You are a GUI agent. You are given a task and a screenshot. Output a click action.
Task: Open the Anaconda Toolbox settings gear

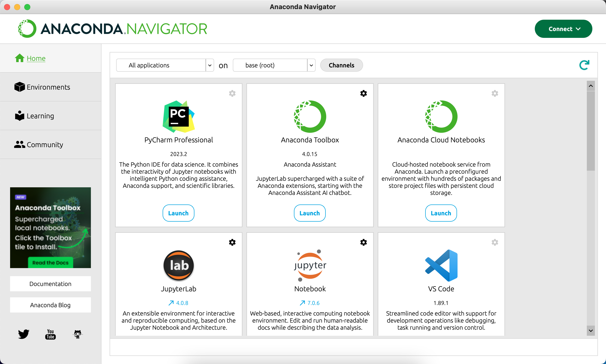364,93
